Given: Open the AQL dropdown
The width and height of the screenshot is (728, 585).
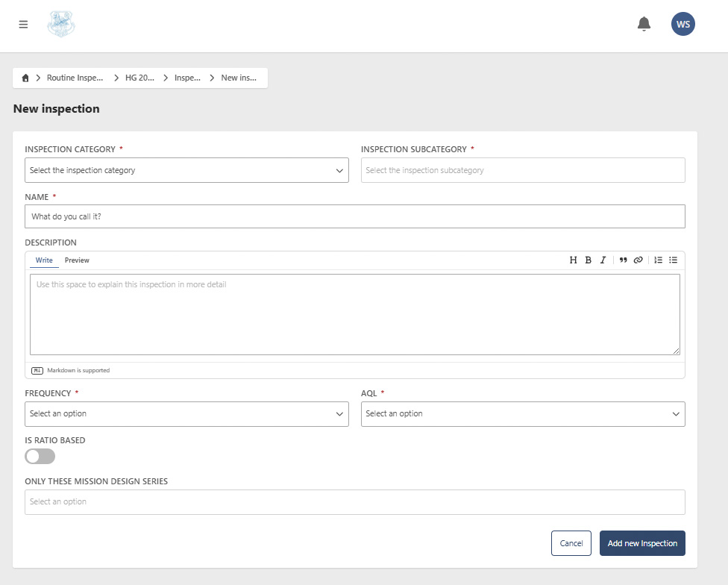Looking at the screenshot, I should [523, 414].
